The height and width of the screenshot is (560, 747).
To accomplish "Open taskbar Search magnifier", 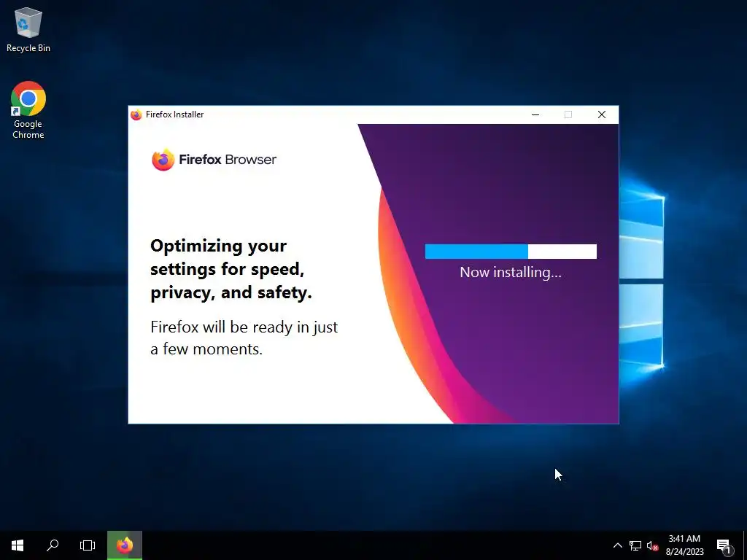I will tap(53, 545).
